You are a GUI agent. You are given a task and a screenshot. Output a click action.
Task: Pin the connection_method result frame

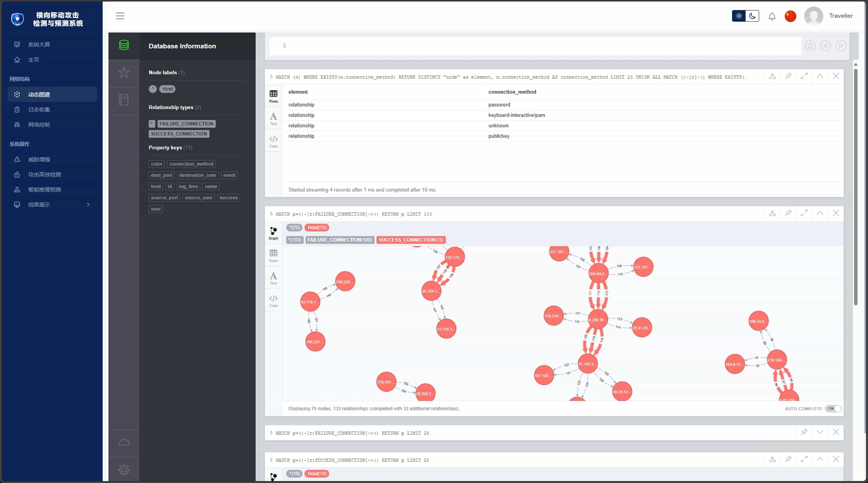[x=788, y=76]
